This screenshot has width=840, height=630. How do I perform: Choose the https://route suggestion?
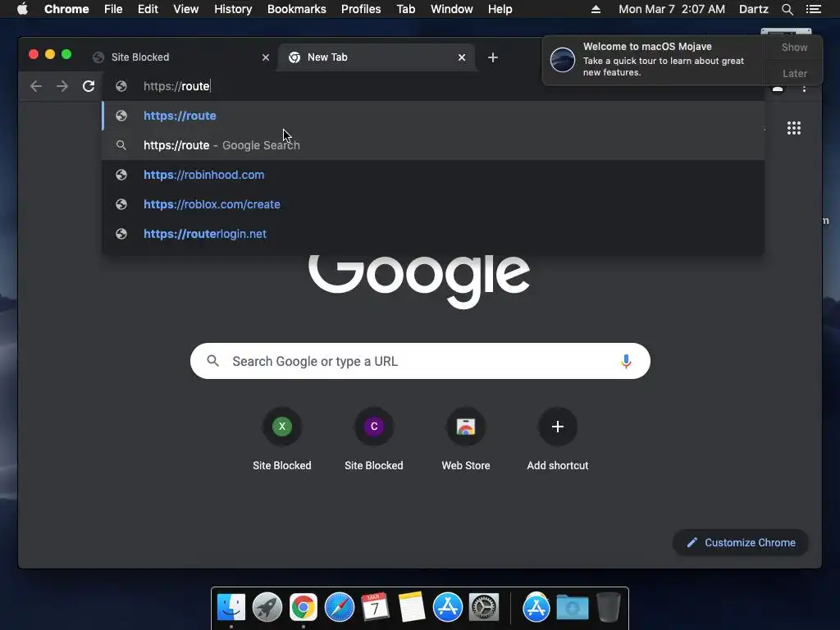click(x=433, y=116)
